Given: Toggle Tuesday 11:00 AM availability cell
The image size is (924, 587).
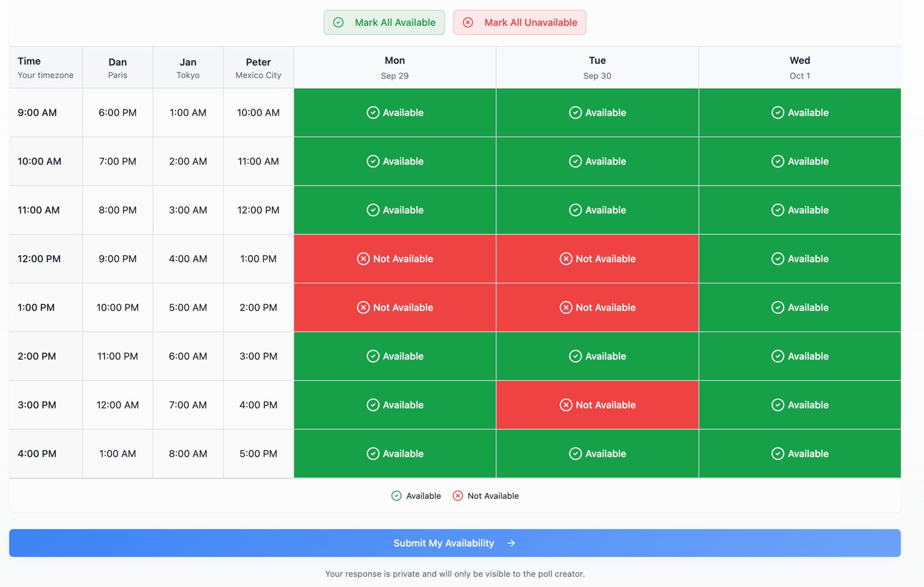Looking at the screenshot, I should (597, 210).
